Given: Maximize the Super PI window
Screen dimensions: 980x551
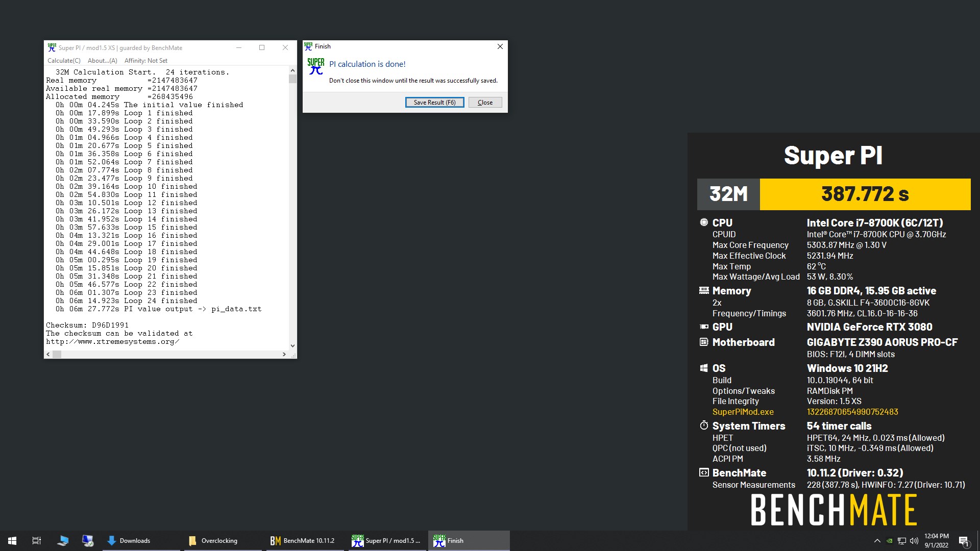Looking at the screenshot, I should (x=262, y=48).
